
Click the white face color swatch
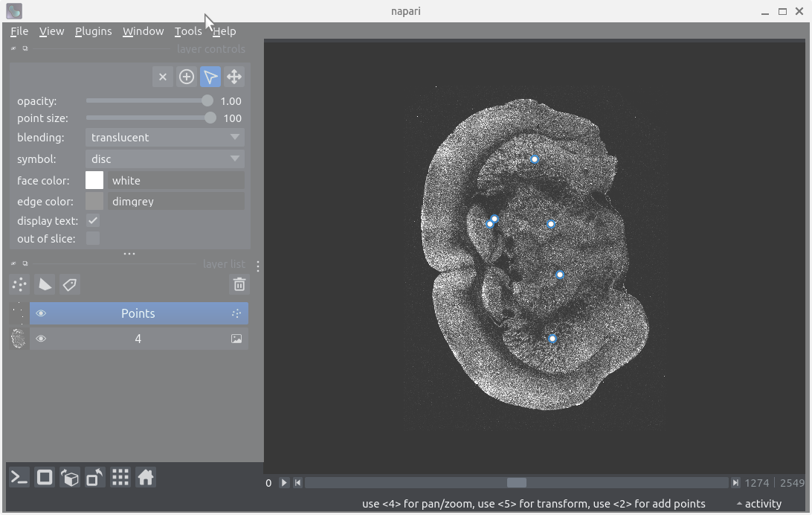[x=94, y=181]
